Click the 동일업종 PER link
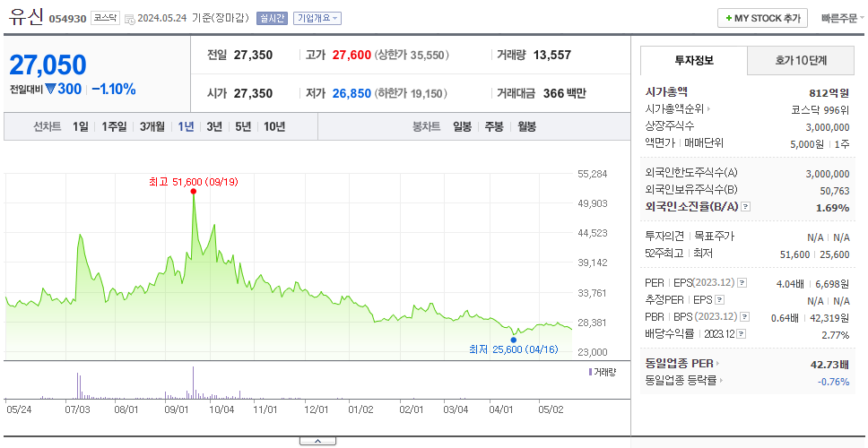Viewport: 868px width, 448px height. (x=679, y=364)
